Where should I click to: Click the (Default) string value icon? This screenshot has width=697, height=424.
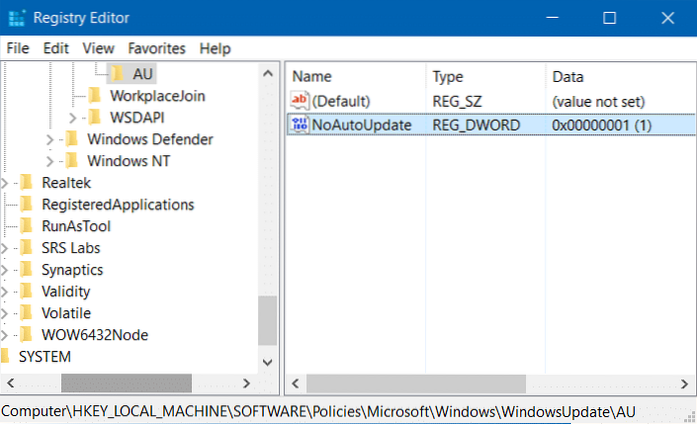click(298, 100)
